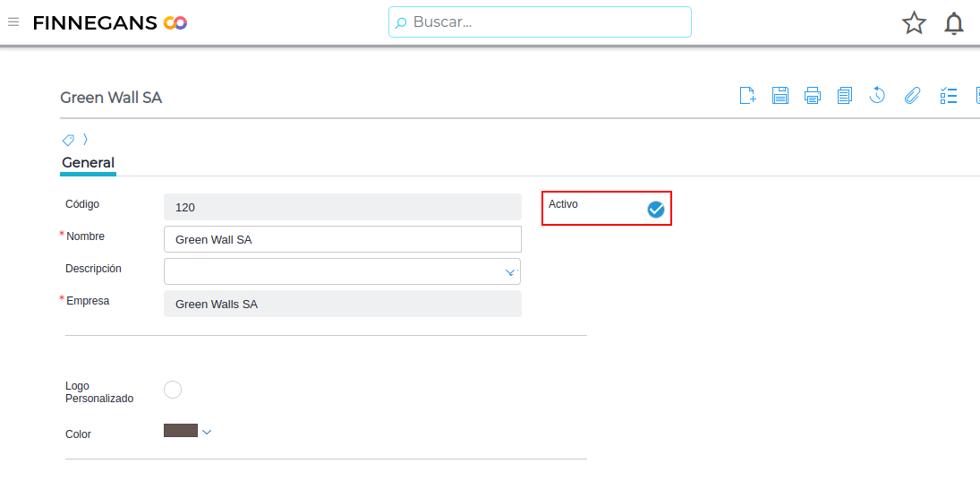Screen dimensions: 980x481
Task: Open the checklist icon in toolbar
Action: click(949, 96)
